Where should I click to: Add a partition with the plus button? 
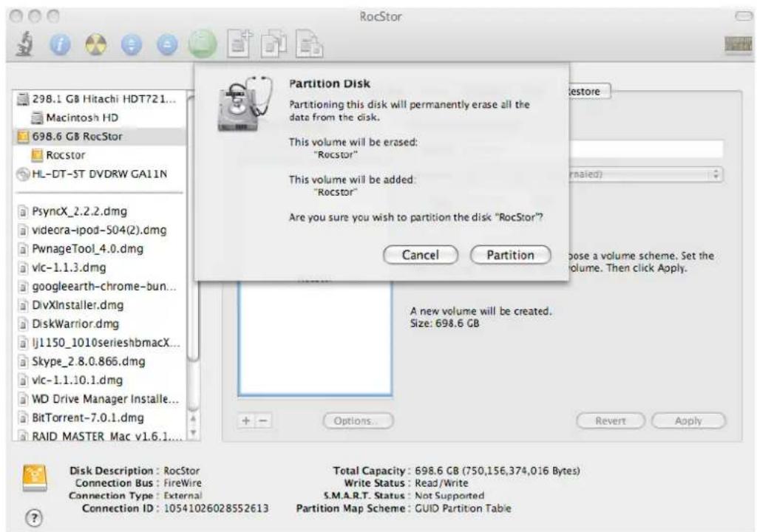click(x=245, y=421)
